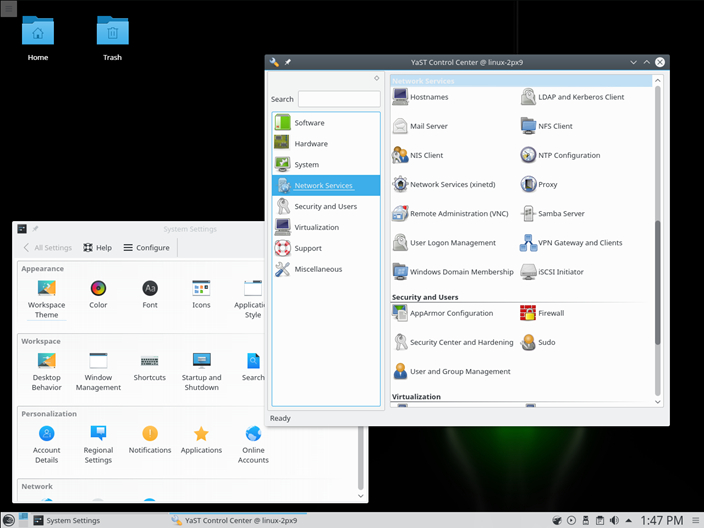Open the Firewall module
Viewport: 704px width, 528px height.
point(542,313)
